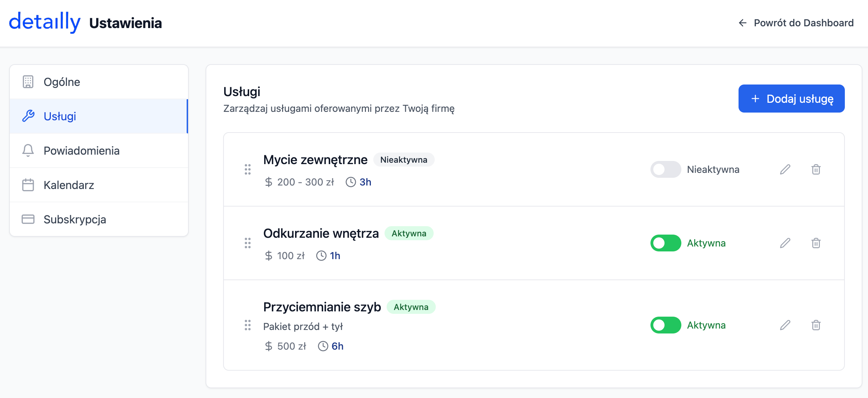Image resolution: width=868 pixels, height=398 pixels.
Task: Click the Powiadomienia bell icon
Action: click(28, 150)
